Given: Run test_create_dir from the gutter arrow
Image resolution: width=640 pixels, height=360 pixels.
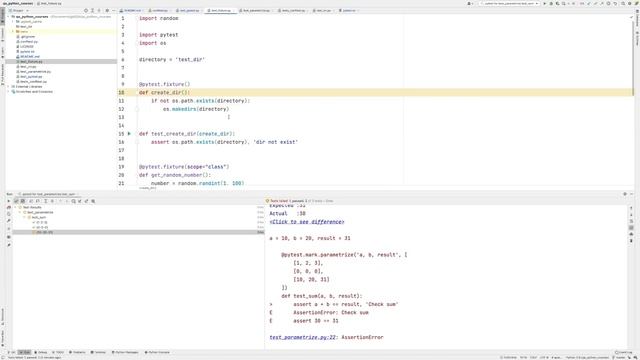Looking at the screenshot, I should coord(129,133).
